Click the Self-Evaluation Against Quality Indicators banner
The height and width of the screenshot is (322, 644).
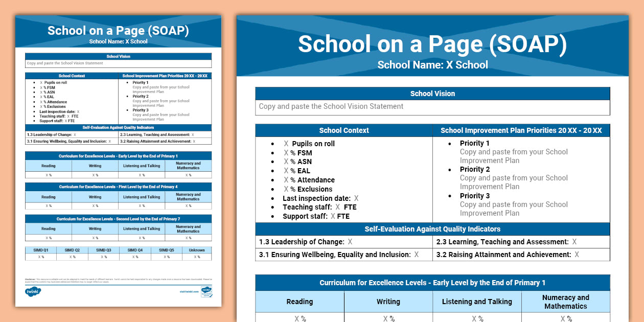pos(432,229)
